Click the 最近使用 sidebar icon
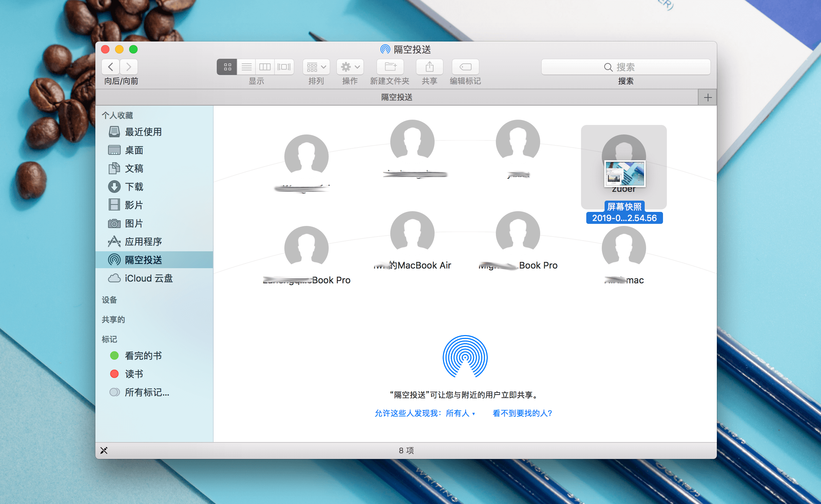This screenshot has width=821, height=504. coord(114,132)
